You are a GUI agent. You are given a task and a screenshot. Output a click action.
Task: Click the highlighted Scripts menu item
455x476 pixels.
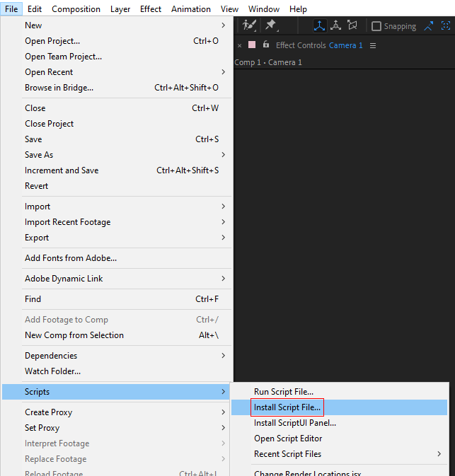coord(116,392)
